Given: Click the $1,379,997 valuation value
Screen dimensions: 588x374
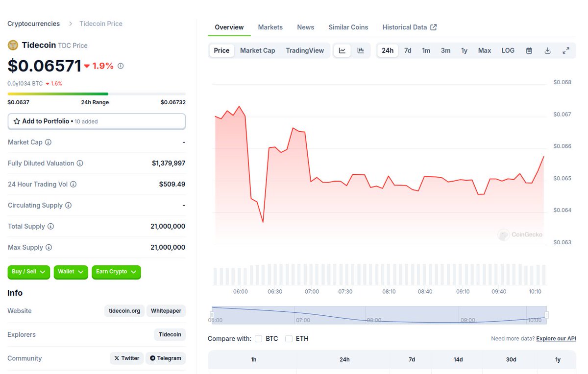Looking at the screenshot, I should (x=169, y=164).
